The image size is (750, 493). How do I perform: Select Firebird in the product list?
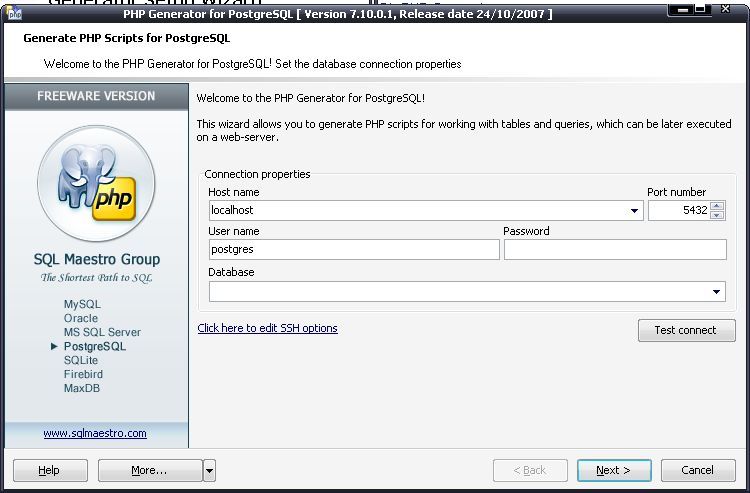click(83, 374)
